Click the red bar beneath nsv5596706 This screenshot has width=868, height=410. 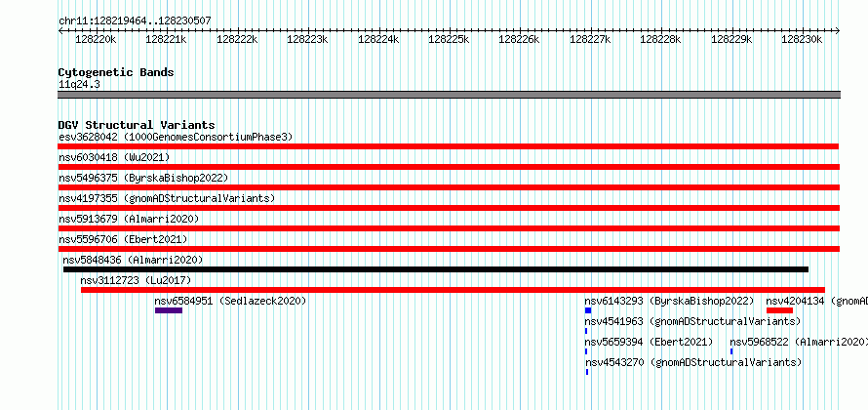[x=449, y=249]
